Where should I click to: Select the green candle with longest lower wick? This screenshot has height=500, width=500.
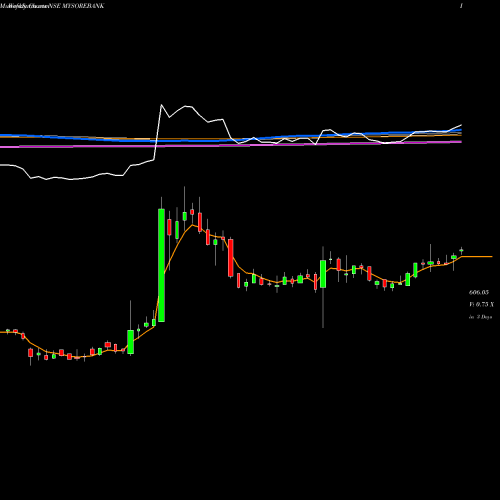(323, 274)
